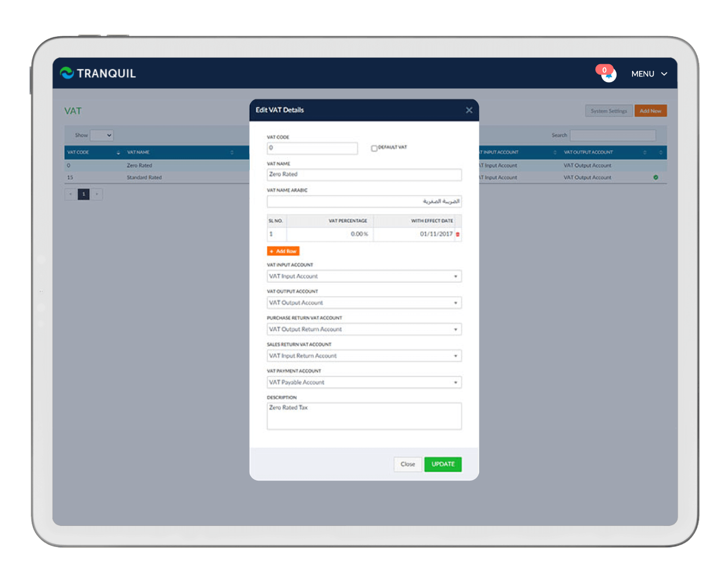Click the 0.00% VAT percentage cell
The height and width of the screenshot is (580, 728).
(x=330, y=234)
